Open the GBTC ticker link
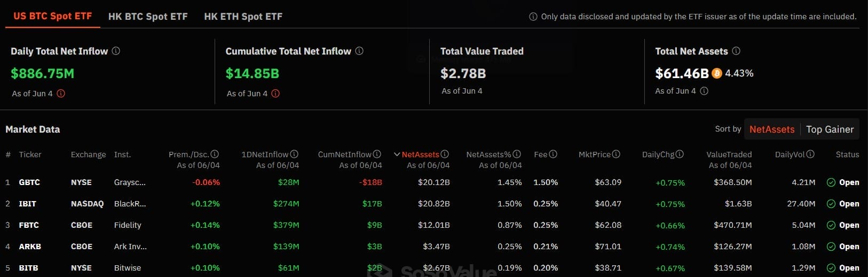 29,182
